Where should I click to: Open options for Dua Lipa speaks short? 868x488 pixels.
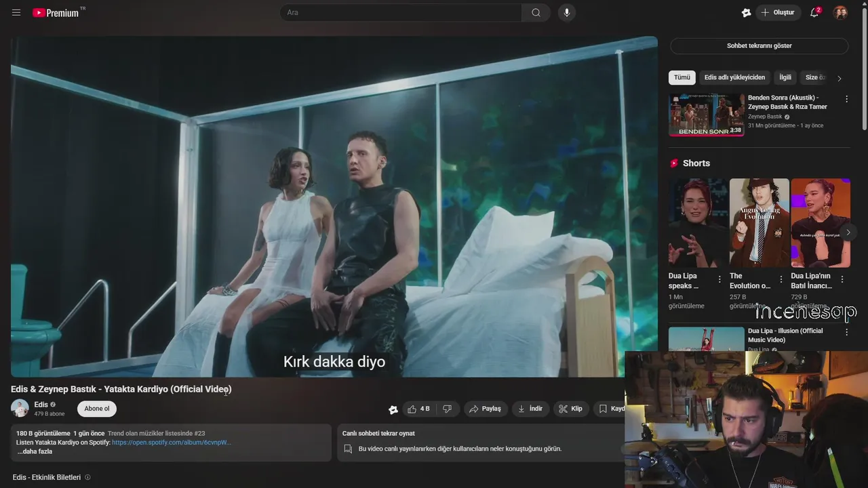(x=719, y=279)
